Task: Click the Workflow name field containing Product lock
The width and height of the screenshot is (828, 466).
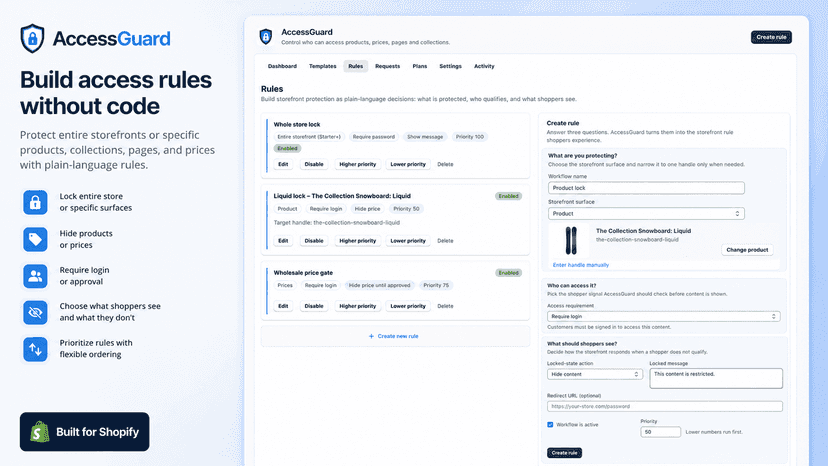Action: point(646,188)
